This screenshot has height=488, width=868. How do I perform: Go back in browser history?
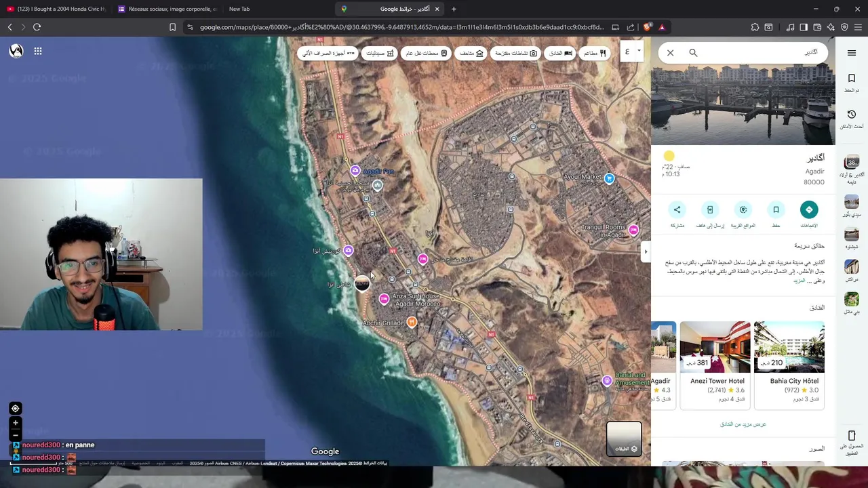[x=9, y=27]
